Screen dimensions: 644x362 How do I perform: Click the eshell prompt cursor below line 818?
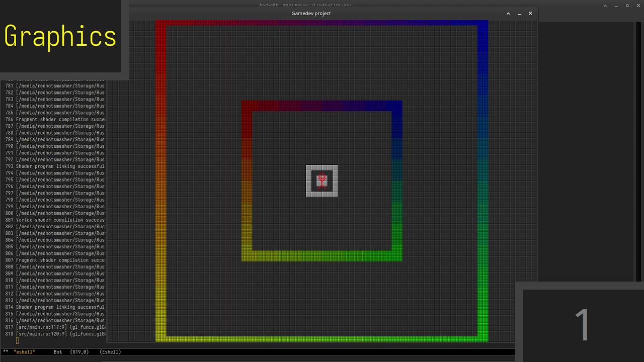coord(18,340)
